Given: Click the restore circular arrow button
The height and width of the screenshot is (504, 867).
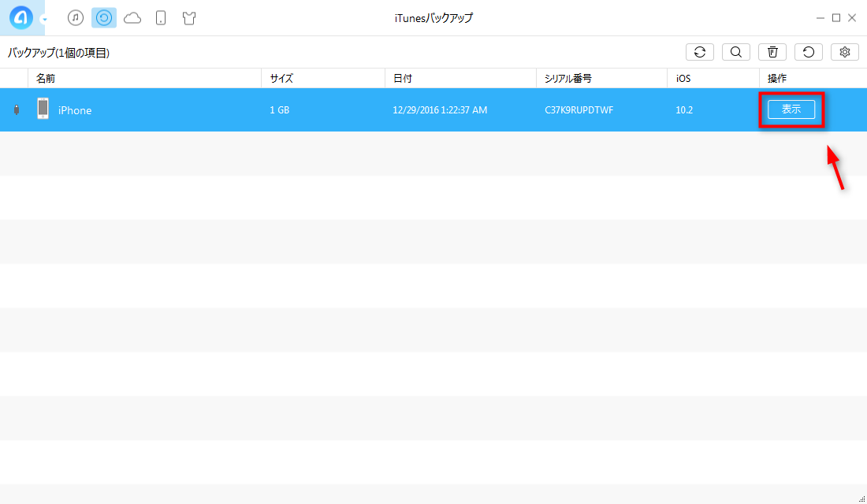Looking at the screenshot, I should [809, 52].
